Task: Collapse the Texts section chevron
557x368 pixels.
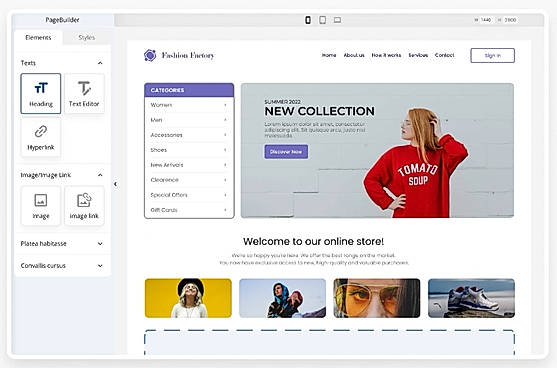Action: (x=100, y=63)
